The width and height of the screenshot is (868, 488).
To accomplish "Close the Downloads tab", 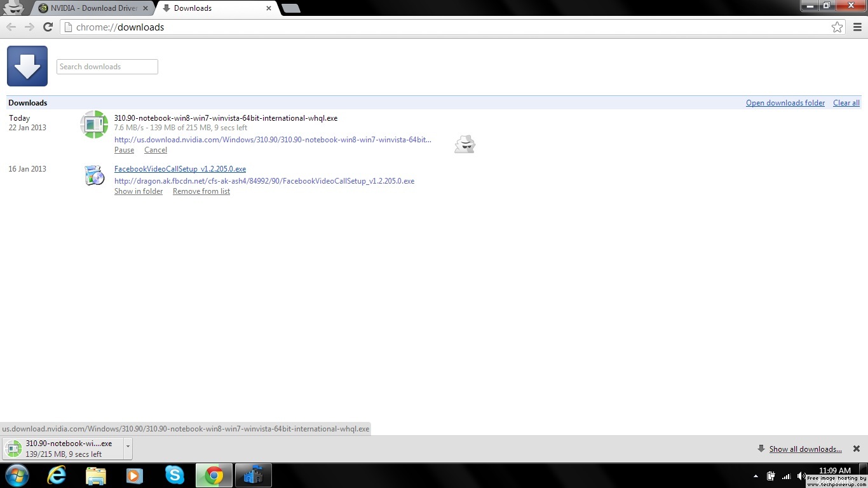I will (269, 8).
